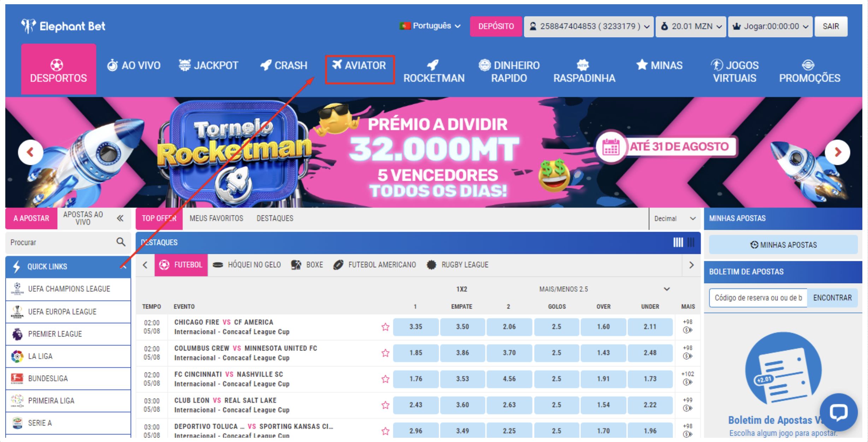Open UEFA CHAMPIONS LEAGUE quick link
The width and height of the screenshot is (868, 442).
point(68,289)
